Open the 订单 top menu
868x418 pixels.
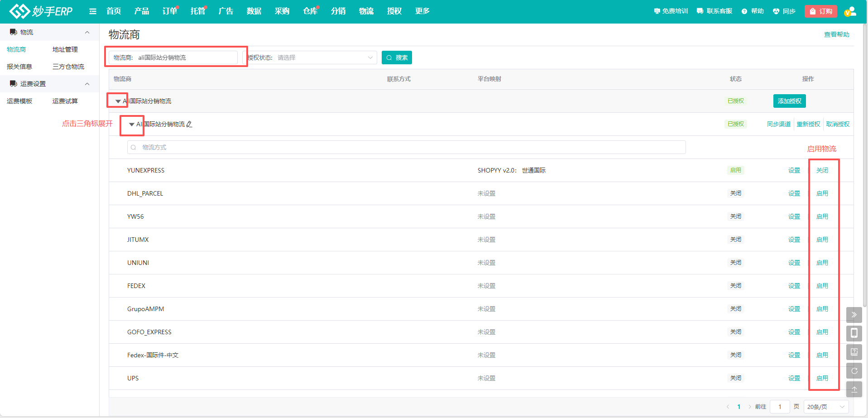169,11
